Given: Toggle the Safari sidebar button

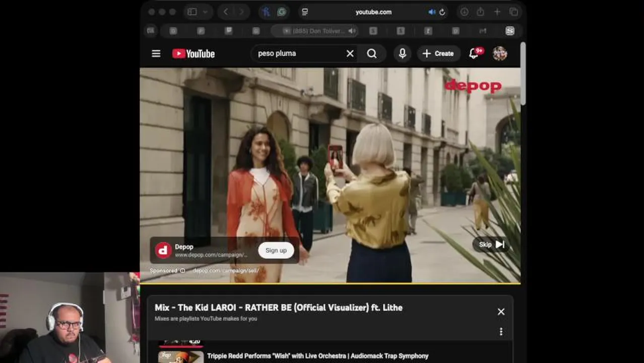Looking at the screenshot, I should tap(192, 12).
